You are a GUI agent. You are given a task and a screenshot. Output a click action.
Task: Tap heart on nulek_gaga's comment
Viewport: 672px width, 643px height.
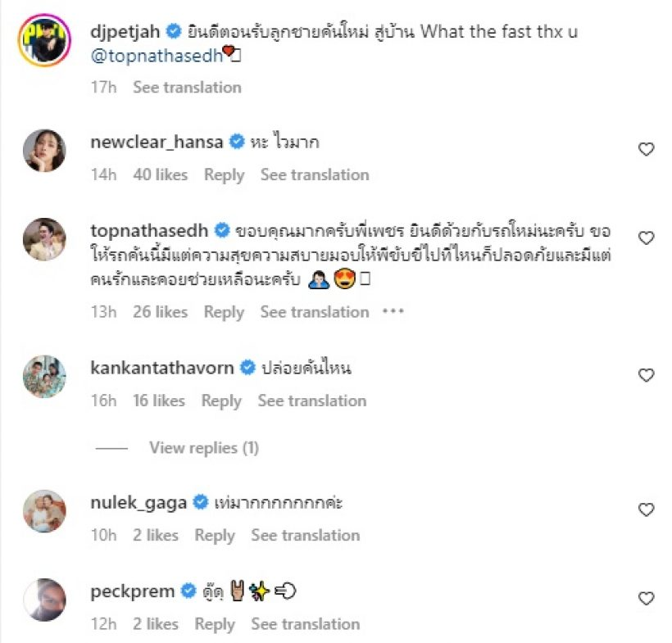[646, 509]
